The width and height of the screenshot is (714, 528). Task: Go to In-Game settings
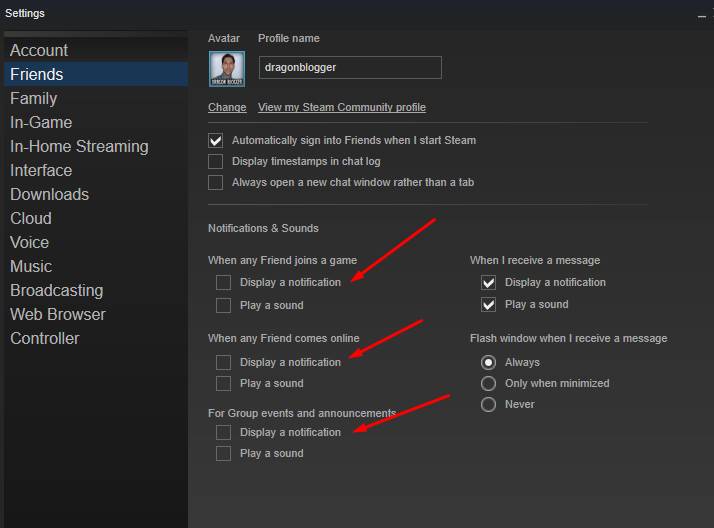(x=96, y=122)
